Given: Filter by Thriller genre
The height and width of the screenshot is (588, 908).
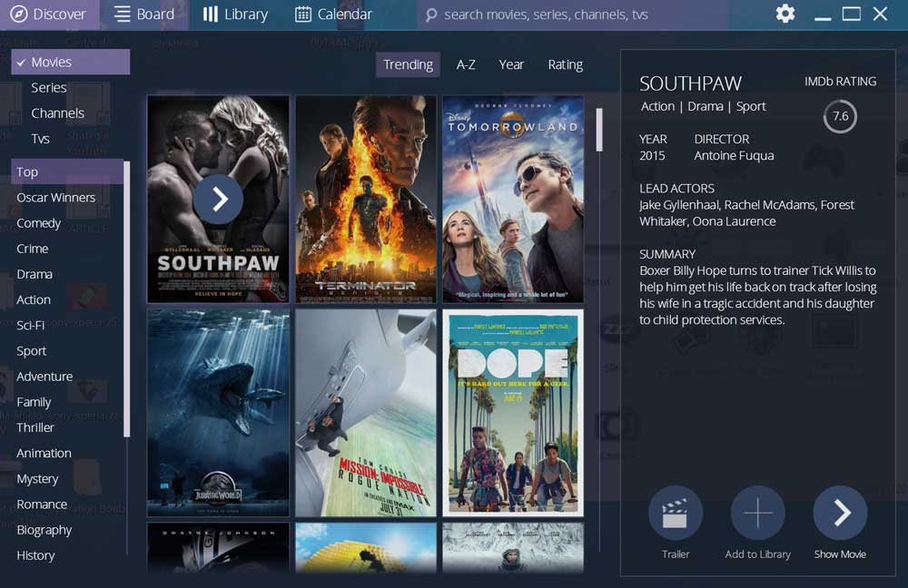Looking at the screenshot, I should tap(35, 427).
